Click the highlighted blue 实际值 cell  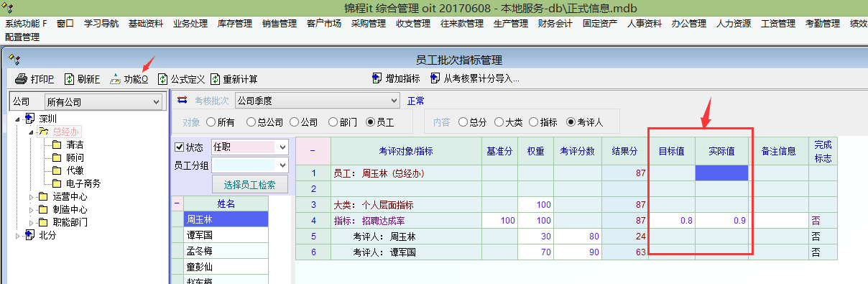721,173
